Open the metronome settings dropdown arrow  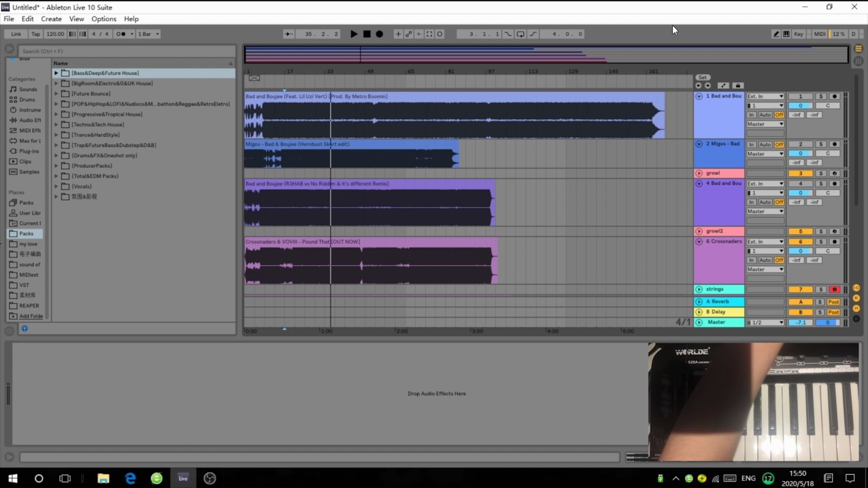coord(132,34)
